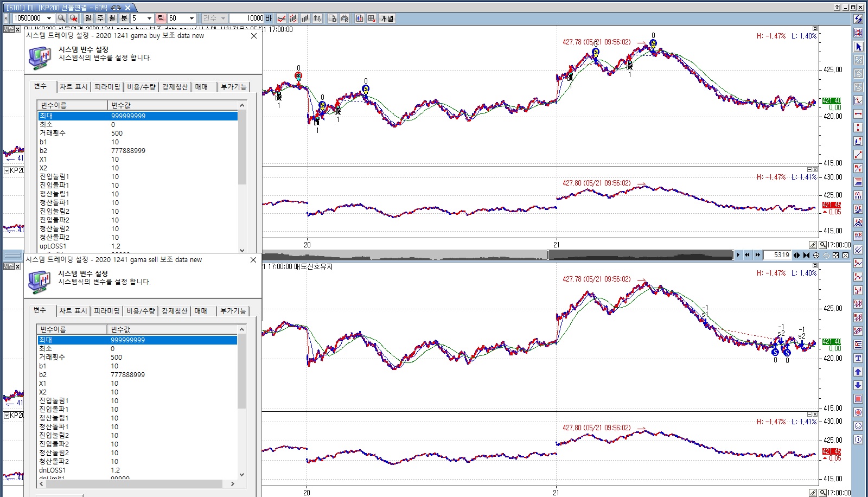Click the magnifier icon at top chart corner
The height and width of the screenshot is (497, 868).
point(823,245)
